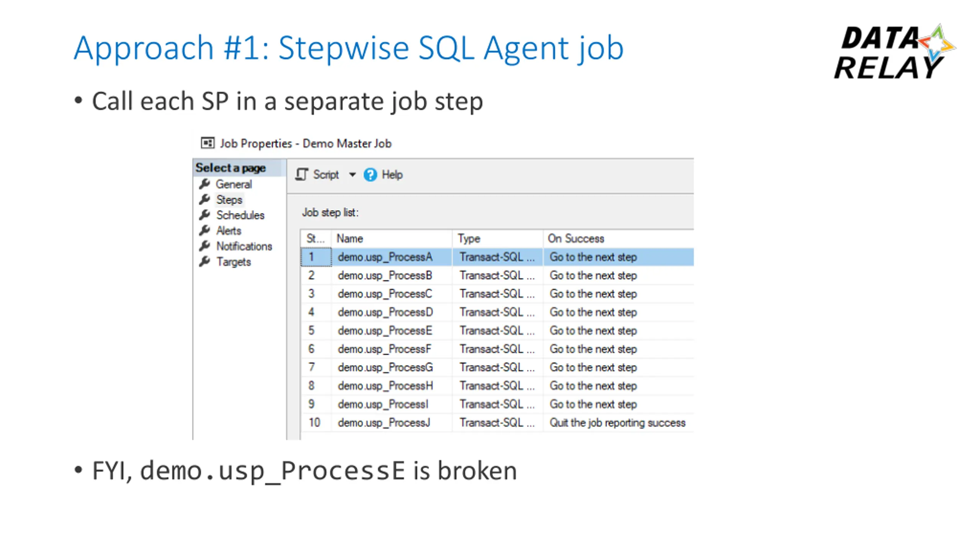Switch to the Notifications page
Screen dimensions: 980x551
(244, 246)
